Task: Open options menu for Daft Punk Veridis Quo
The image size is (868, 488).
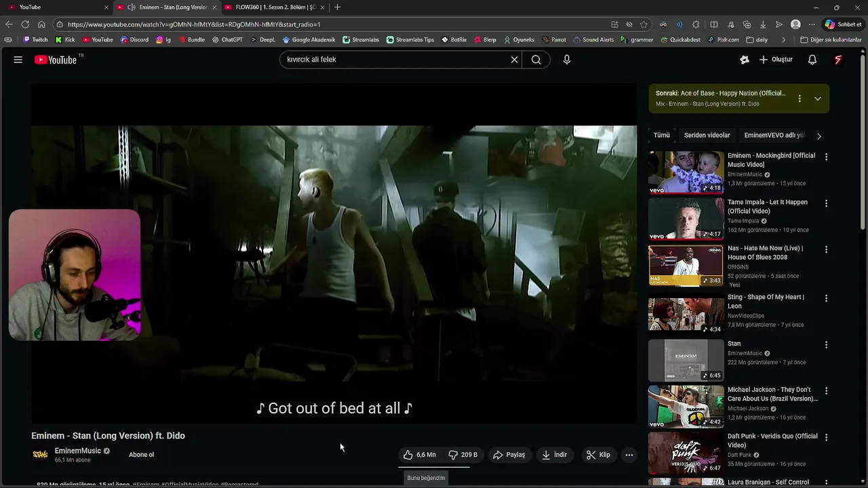Action: (x=826, y=438)
